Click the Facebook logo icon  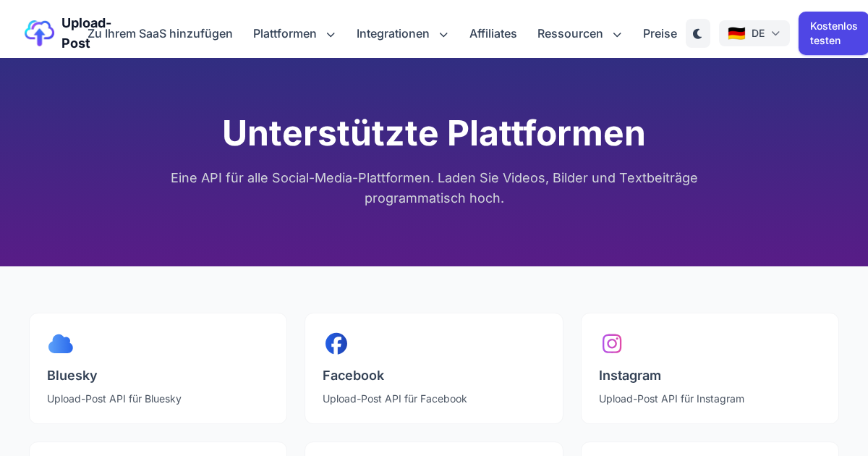coord(336,344)
